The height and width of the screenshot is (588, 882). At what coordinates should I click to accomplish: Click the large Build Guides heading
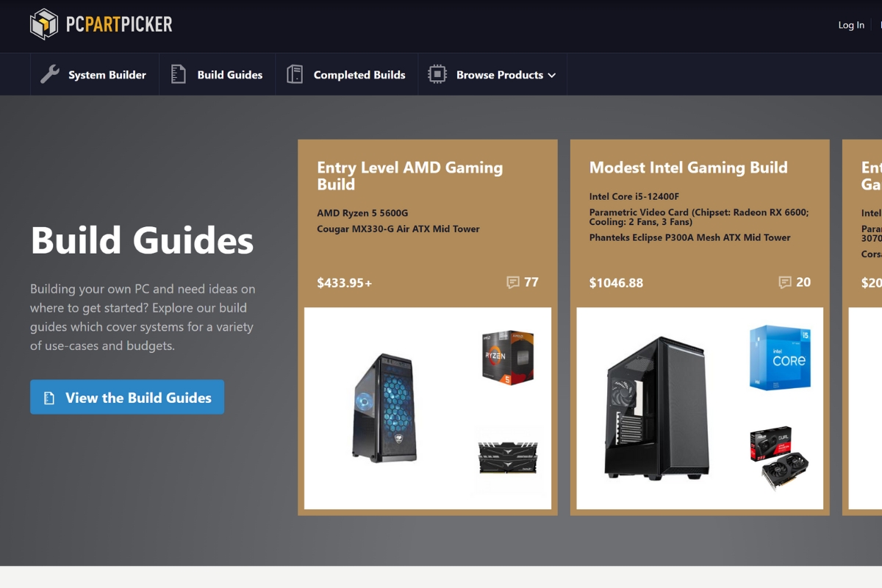[x=142, y=240]
